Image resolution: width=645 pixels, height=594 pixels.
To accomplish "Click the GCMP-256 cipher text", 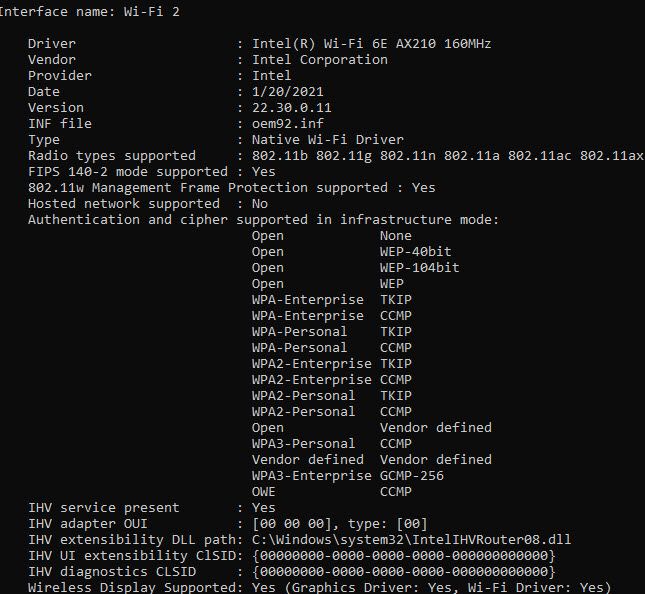I will [x=411, y=475].
